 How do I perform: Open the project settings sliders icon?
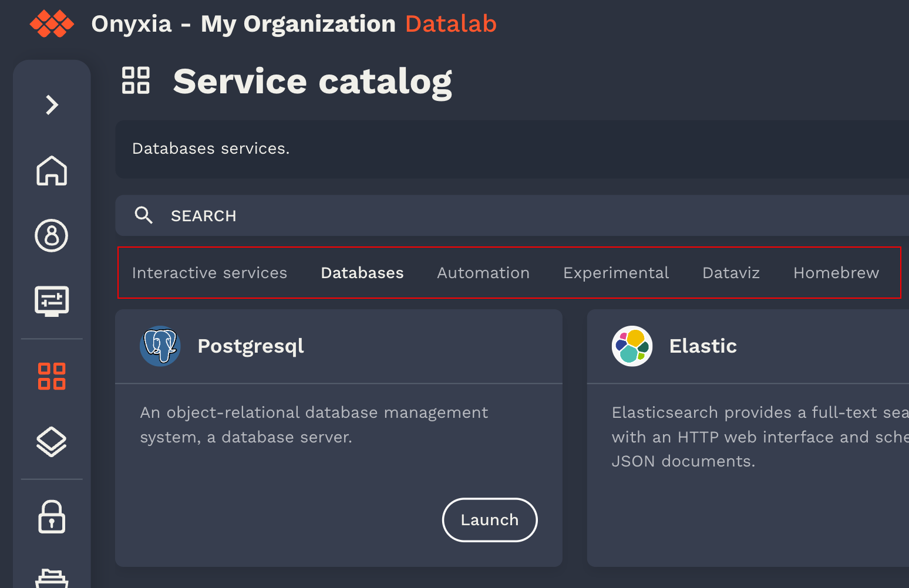[52, 301]
